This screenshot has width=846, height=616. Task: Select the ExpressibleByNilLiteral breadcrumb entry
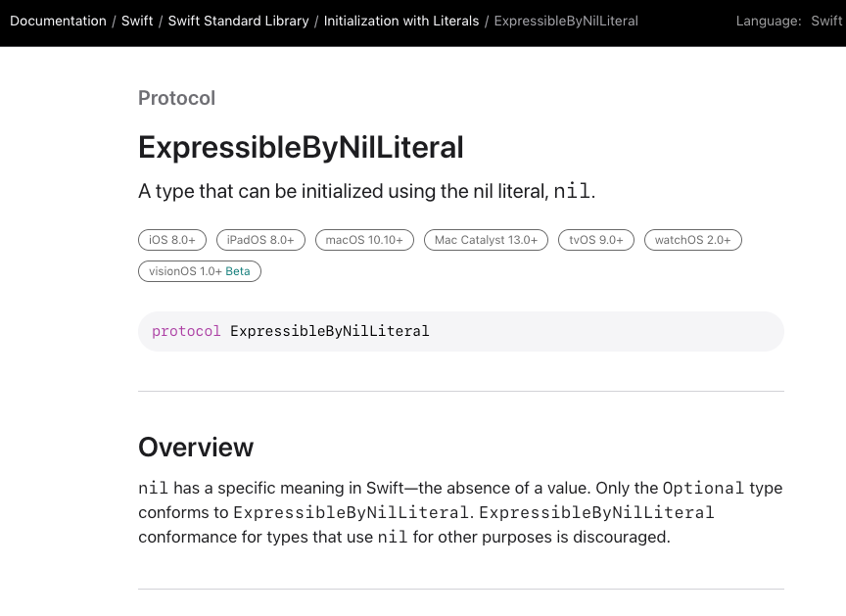coord(567,21)
